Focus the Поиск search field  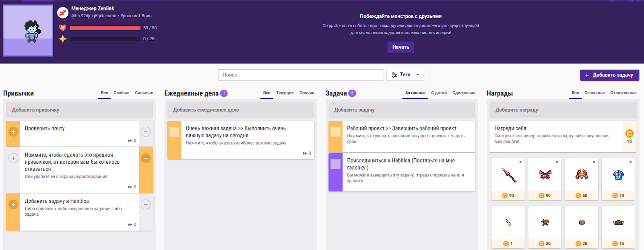301,75
